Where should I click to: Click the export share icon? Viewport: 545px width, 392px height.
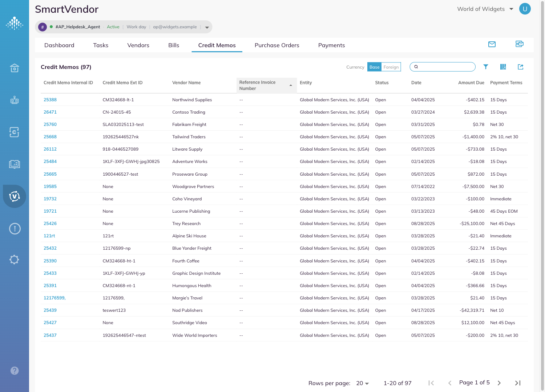tap(520, 67)
